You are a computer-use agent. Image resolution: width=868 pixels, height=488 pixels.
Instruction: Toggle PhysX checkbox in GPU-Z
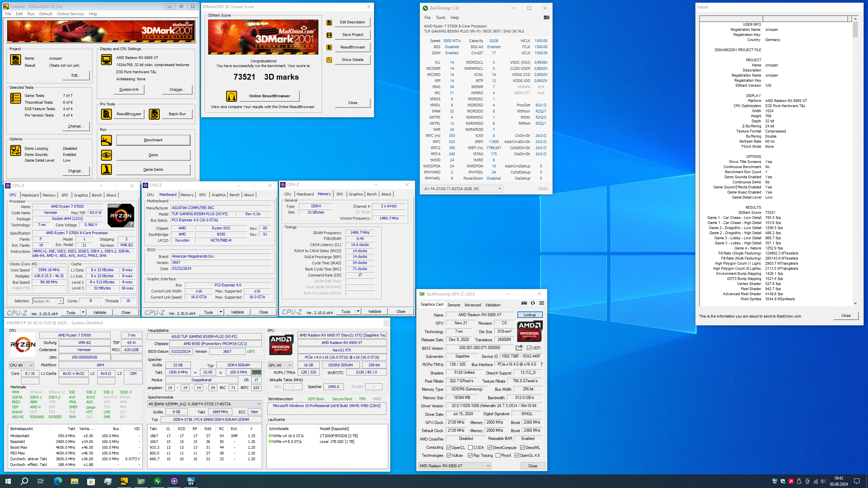498,455
